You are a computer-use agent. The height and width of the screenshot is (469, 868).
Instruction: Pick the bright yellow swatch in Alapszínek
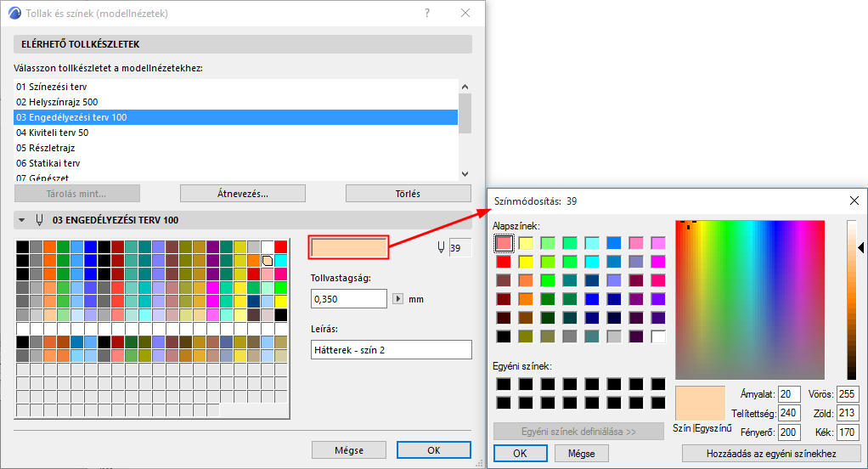[x=526, y=262]
